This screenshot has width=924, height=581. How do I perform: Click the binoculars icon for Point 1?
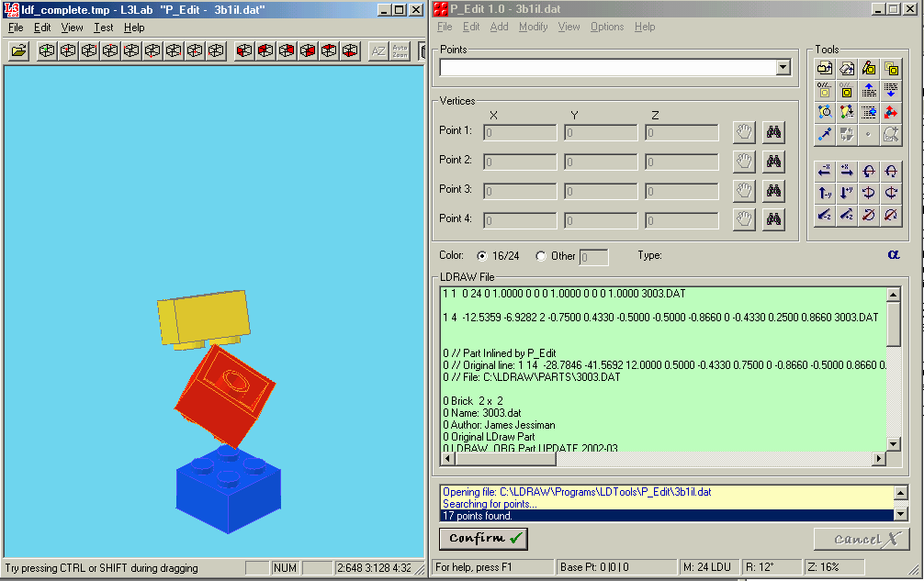click(x=773, y=132)
